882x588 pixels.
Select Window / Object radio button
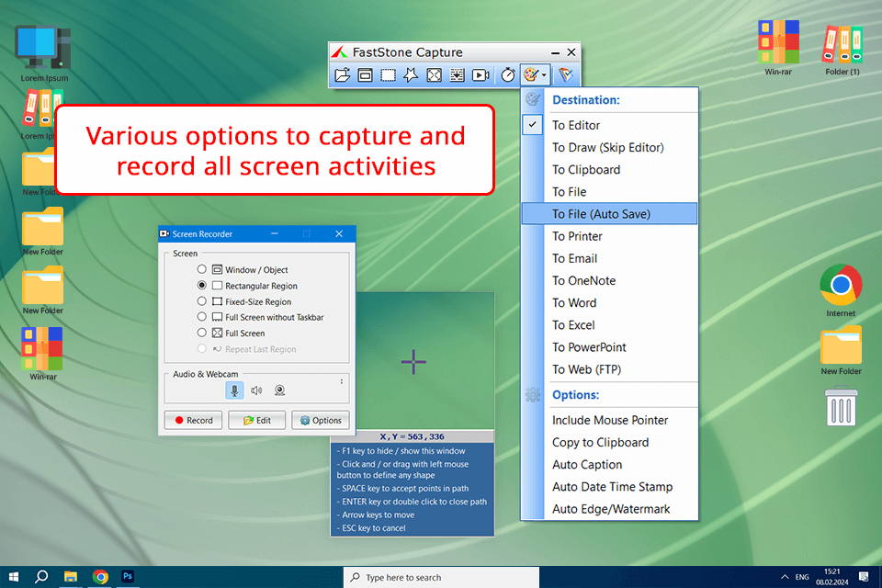click(x=201, y=269)
